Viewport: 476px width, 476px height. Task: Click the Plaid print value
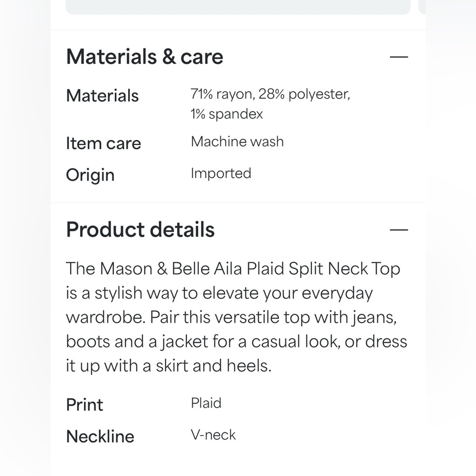206,404
